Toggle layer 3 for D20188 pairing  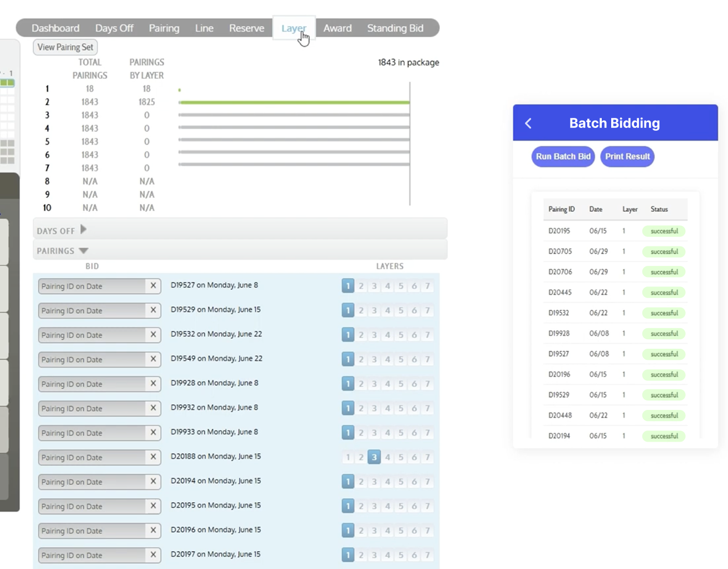[374, 457]
